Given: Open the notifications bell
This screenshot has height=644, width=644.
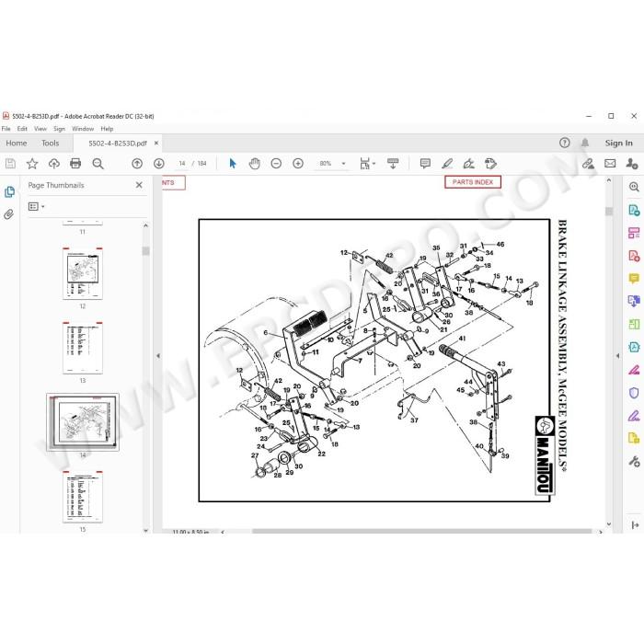Looking at the screenshot, I should click(585, 143).
